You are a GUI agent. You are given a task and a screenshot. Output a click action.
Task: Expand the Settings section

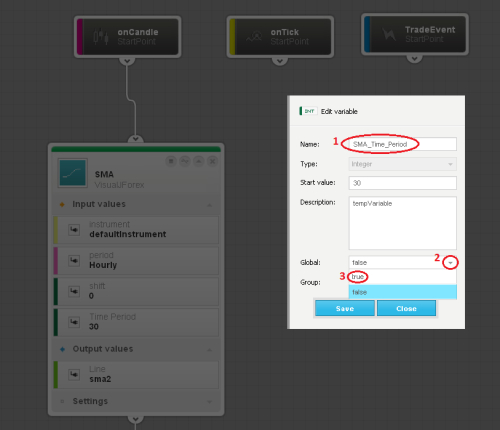pos(209,402)
